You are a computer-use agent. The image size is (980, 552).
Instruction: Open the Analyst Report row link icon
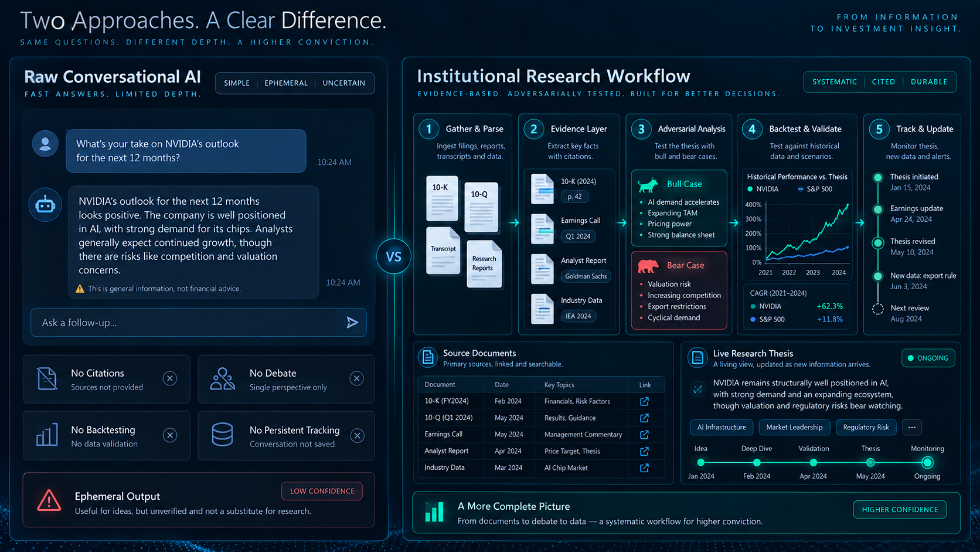(644, 451)
